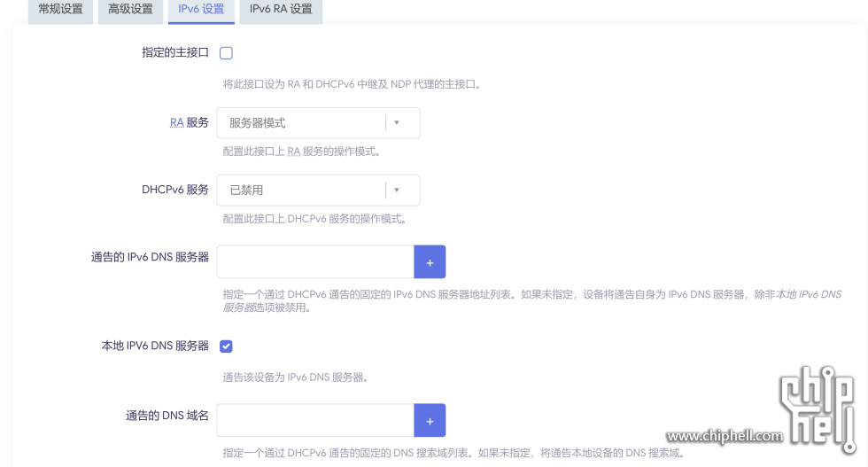Screen dimensions: 868x467
Task: Click the 本地 IPV6 DNS 服务器 label
Action: (155, 346)
